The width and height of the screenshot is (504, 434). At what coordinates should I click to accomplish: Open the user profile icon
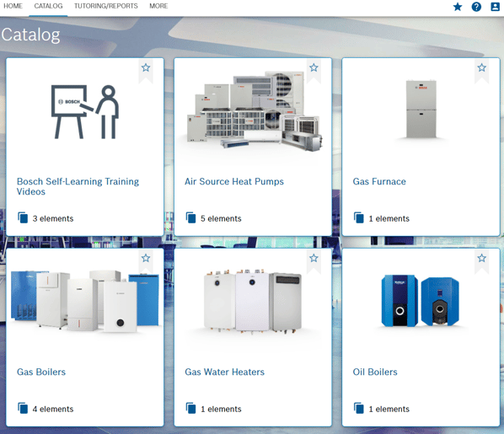495,7
